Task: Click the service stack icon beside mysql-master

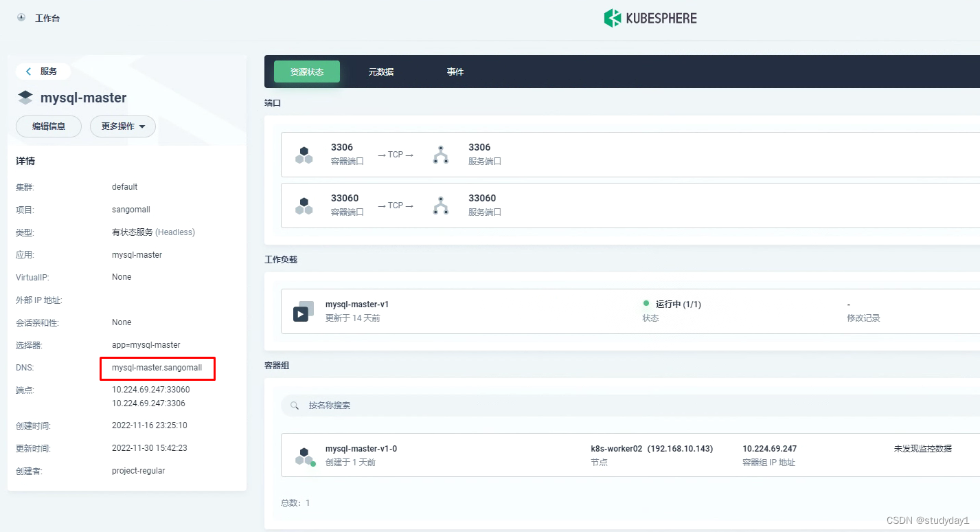Action: (25, 98)
